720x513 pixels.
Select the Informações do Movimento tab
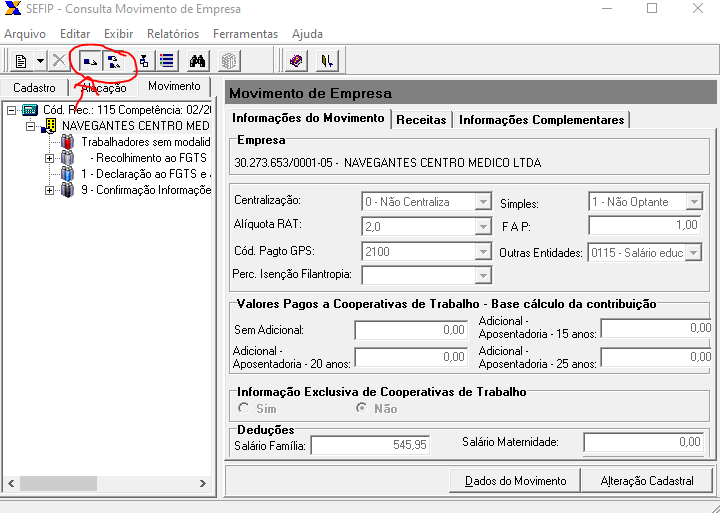[x=308, y=118]
